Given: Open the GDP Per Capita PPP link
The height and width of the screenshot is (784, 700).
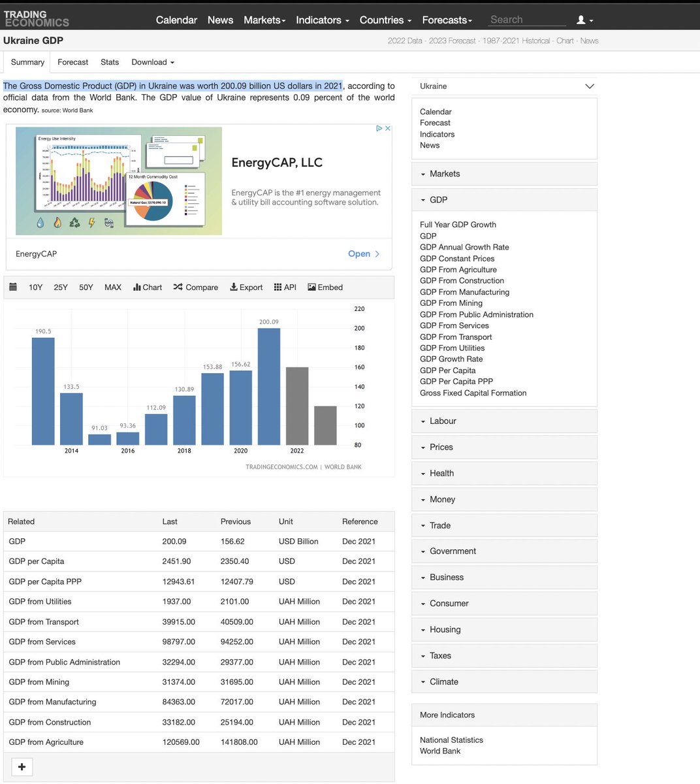Looking at the screenshot, I should pyautogui.click(x=456, y=382).
